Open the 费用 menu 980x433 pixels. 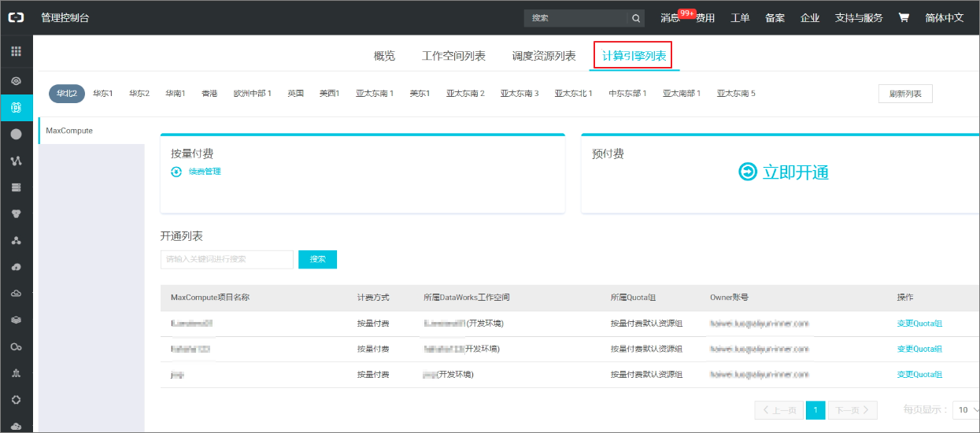[x=705, y=17]
